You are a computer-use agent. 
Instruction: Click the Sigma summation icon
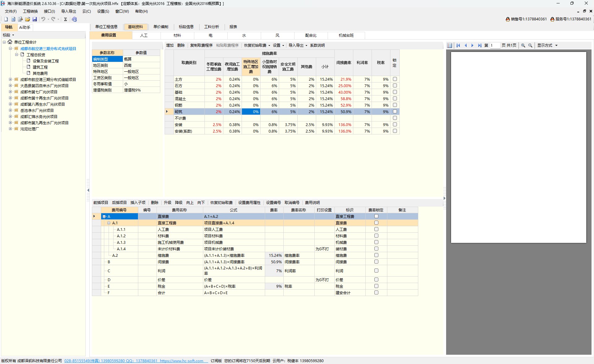click(x=66, y=19)
